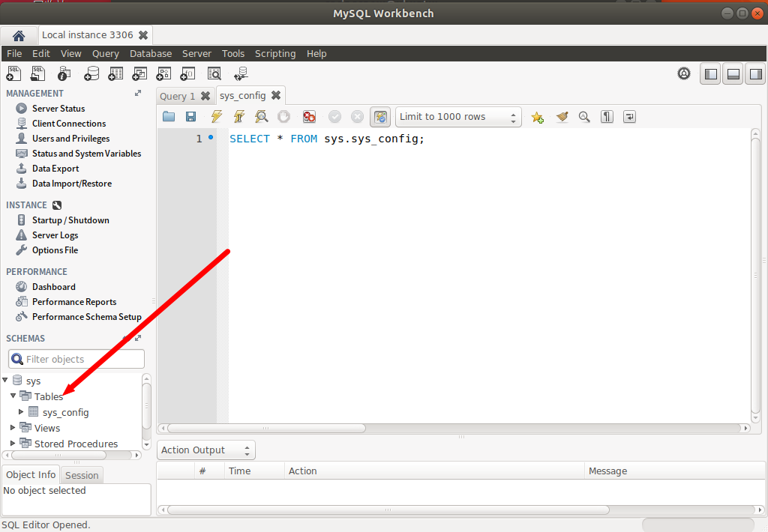Switch to the Query 1 tab

(177, 96)
